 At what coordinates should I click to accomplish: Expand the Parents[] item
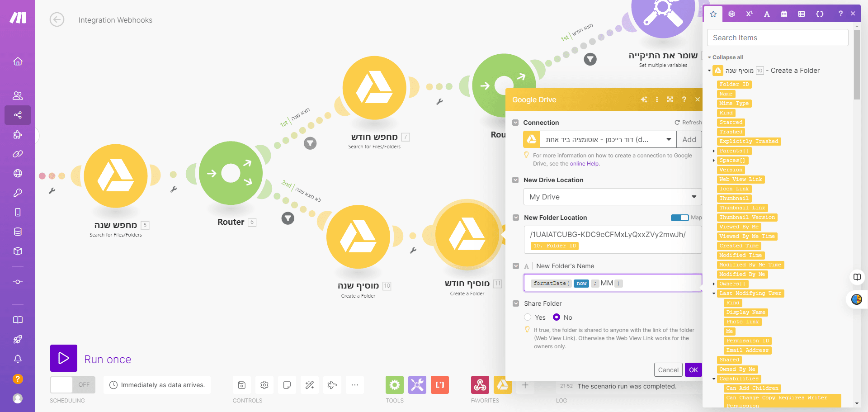tap(714, 151)
